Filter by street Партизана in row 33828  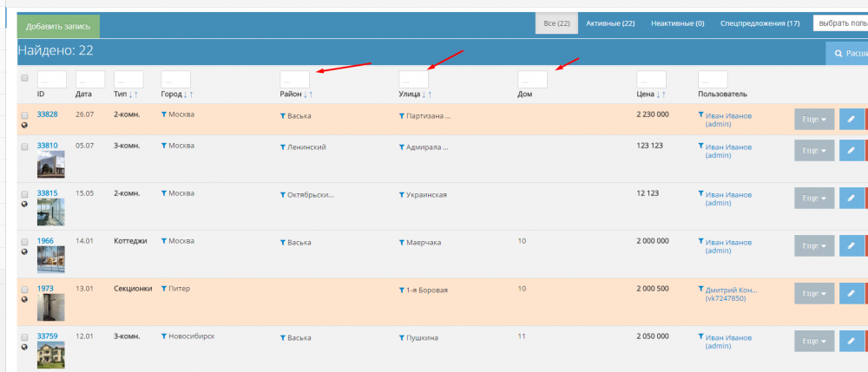coord(424,116)
